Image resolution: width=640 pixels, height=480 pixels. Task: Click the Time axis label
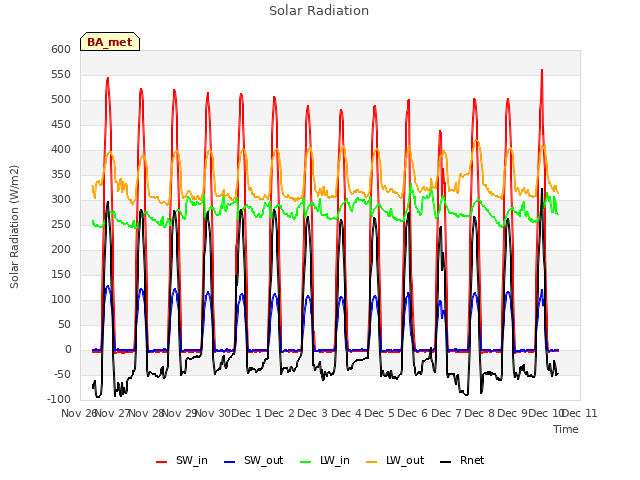(566, 429)
